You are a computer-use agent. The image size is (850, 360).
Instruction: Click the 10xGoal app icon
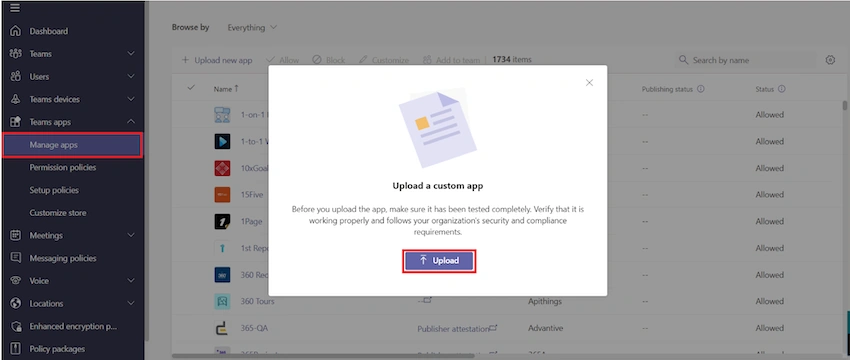point(222,168)
